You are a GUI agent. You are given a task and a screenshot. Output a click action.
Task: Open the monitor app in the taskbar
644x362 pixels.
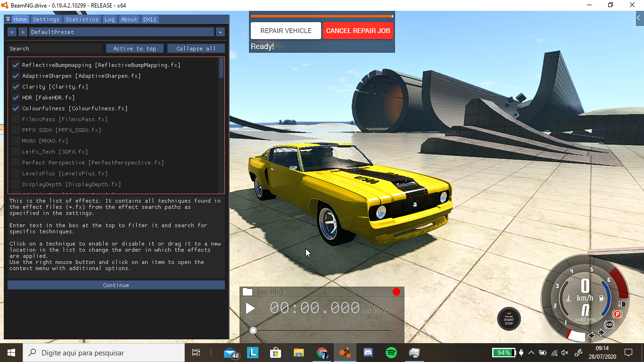pyautogui.click(x=414, y=353)
